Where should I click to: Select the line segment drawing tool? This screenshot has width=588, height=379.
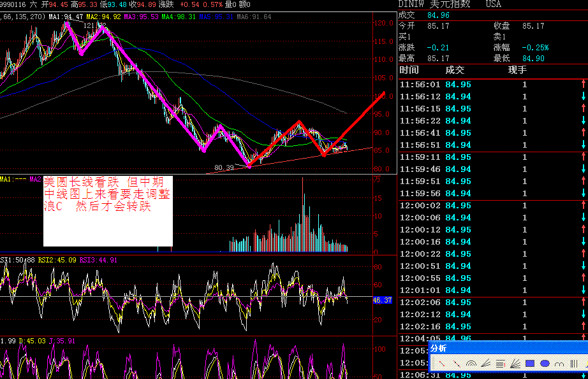(441, 363)
